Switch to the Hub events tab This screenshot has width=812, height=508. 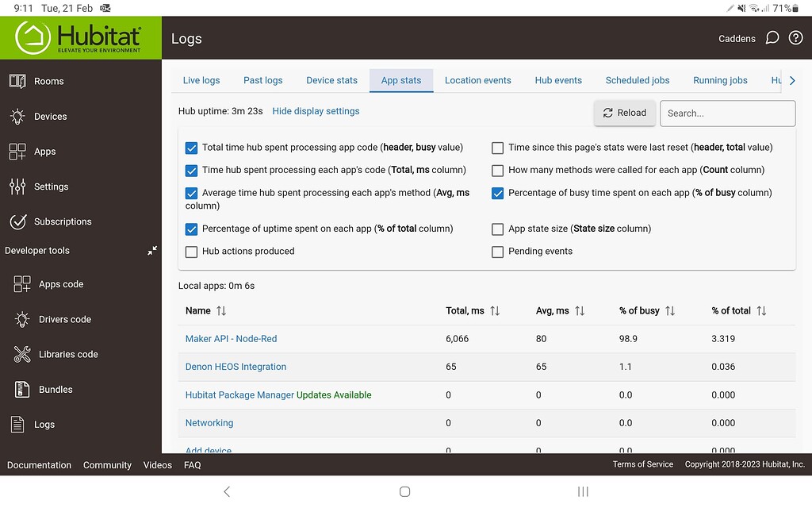pos(558,80)
